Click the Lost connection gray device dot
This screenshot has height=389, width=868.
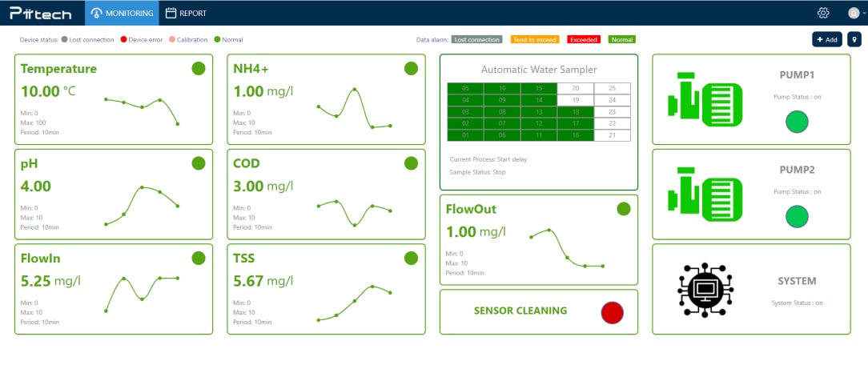pos(65,40)
